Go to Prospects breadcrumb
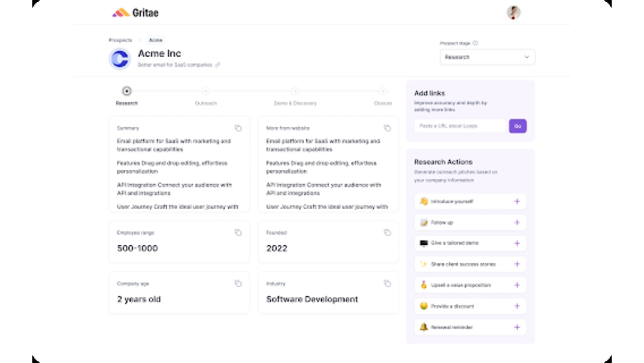 pyautogui.click(x=120, y=40)
